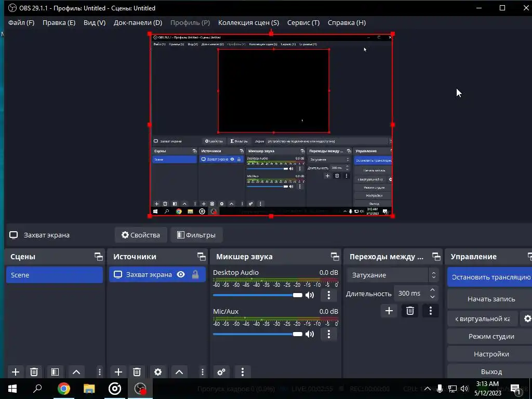Image resolution: width=532 pixels, height=399 pixels.
Task: Open Desktop Audio options three-dot menu
Action: point(328,295)
